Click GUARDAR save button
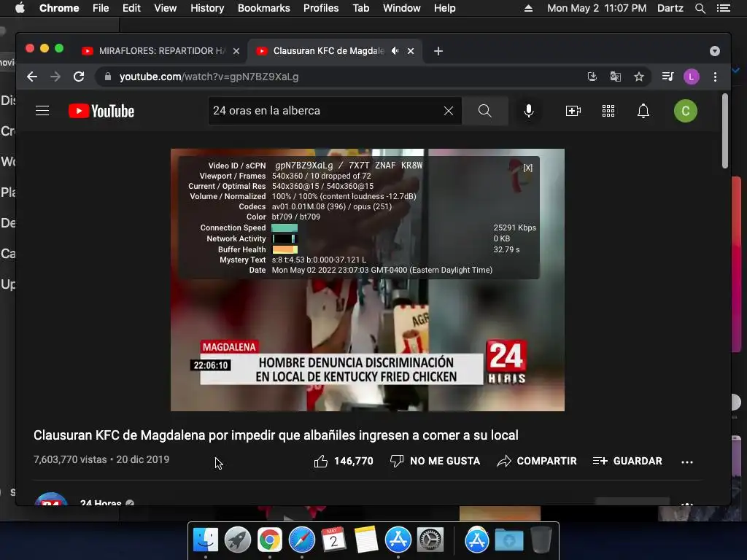 pyautogui.click(x=627, y=461)
